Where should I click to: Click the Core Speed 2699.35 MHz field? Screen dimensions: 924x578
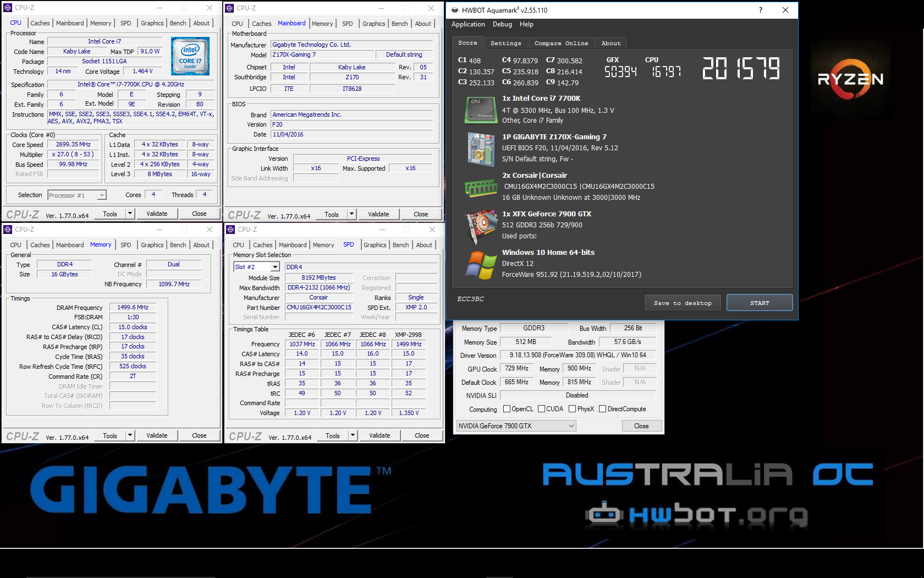tap(74, 145)
